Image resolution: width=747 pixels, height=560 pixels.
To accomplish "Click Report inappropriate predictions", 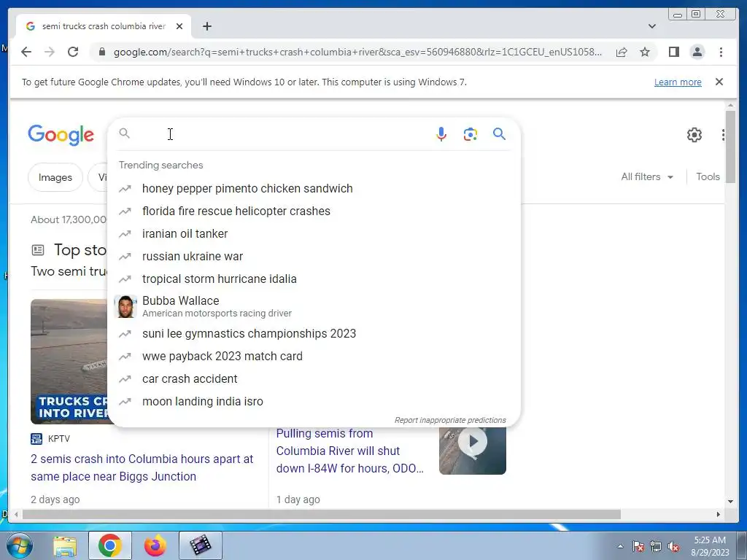I will click(450, 420).
